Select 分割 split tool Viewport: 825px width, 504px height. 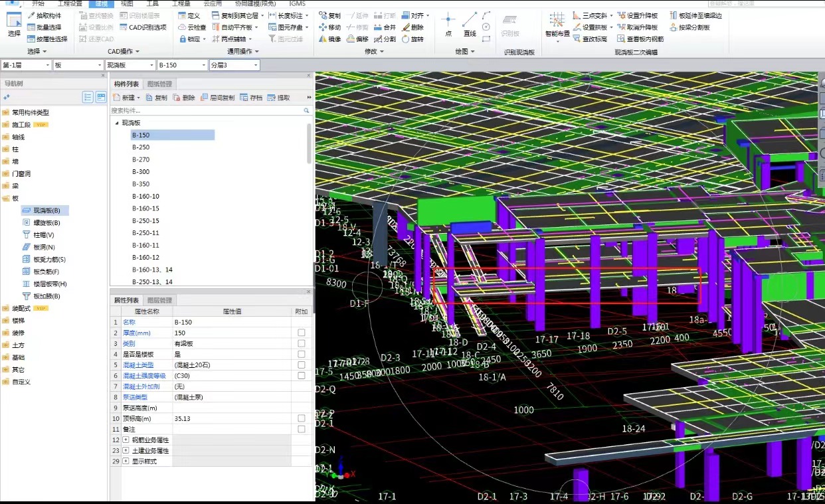[385, 39]
